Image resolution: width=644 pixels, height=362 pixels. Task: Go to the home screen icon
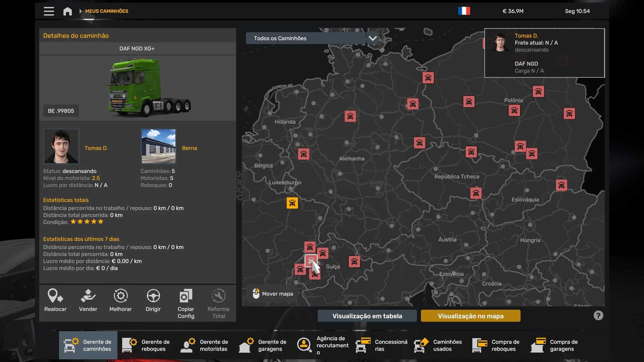coord(67,11)
